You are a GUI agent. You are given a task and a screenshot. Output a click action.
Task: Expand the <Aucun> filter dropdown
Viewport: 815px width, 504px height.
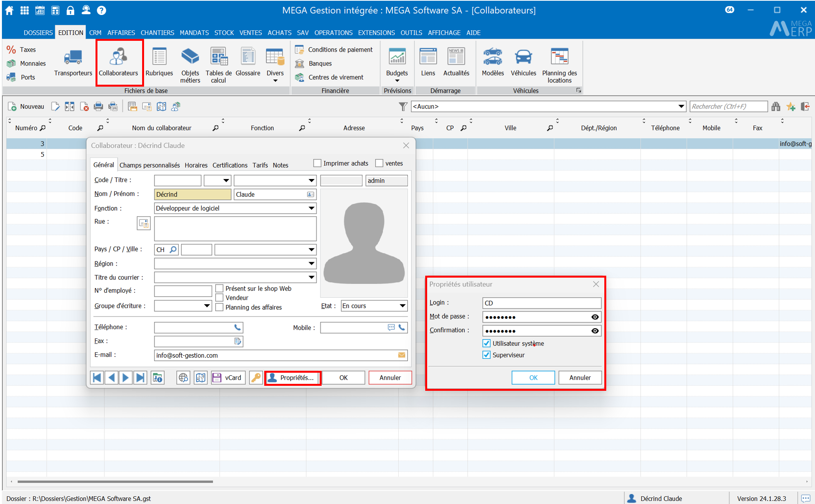(681, 106)
